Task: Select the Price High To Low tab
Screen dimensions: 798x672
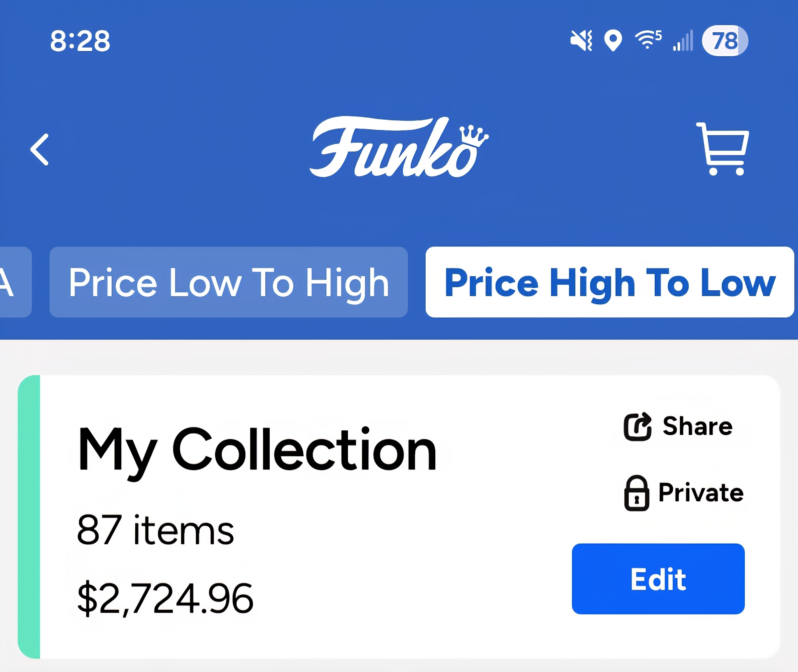Action: click(609, 282)
